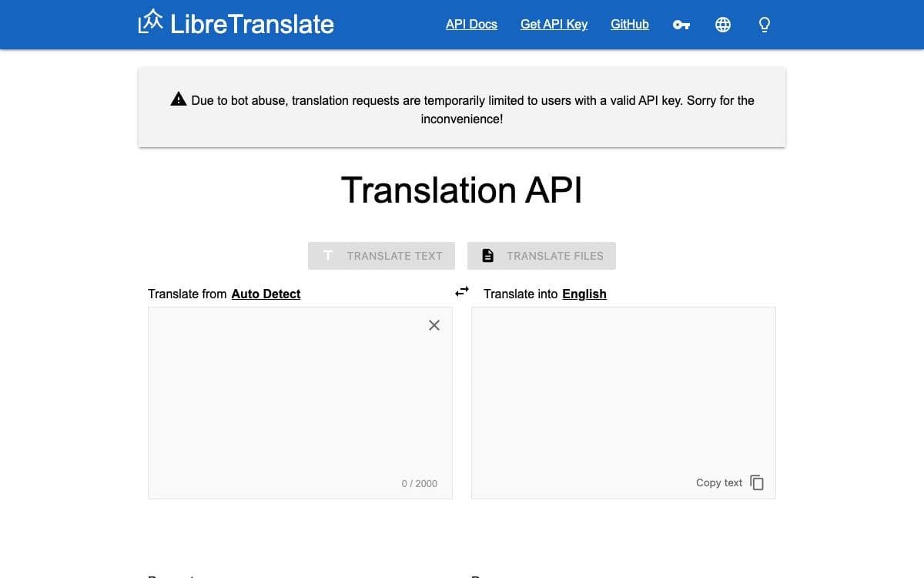The width and height of the screenshot is (924, 578).
Task: Click the LibreTranslate logo icon
Action: coord(151,22)
